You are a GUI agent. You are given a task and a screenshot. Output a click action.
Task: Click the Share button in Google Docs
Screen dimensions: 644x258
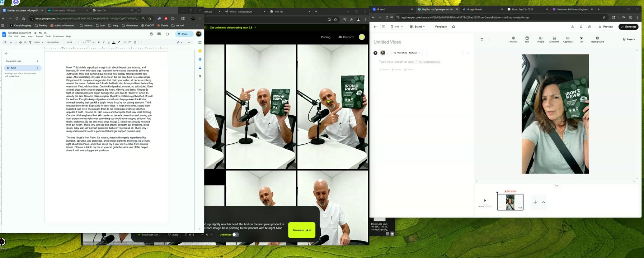click(183, 34)
